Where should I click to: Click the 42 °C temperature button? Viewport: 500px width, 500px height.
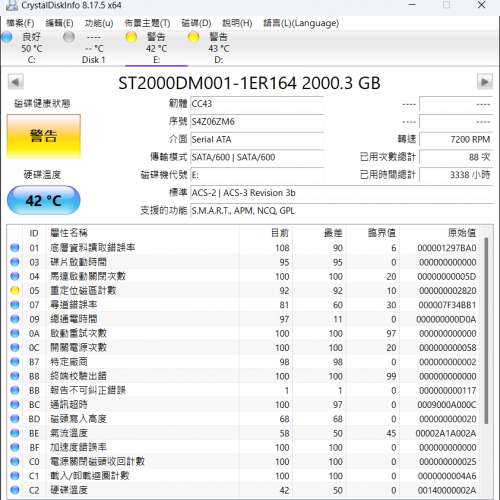pyautogui.click(x=44, y=200)
